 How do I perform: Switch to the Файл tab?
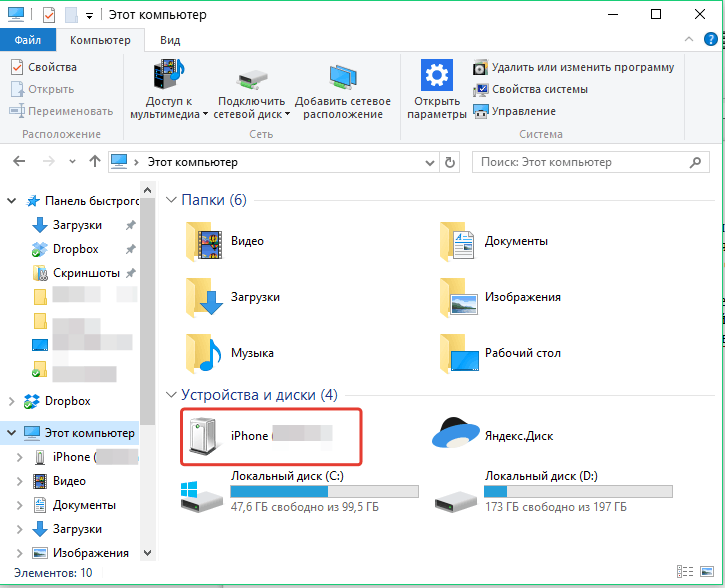coord(28,40)
